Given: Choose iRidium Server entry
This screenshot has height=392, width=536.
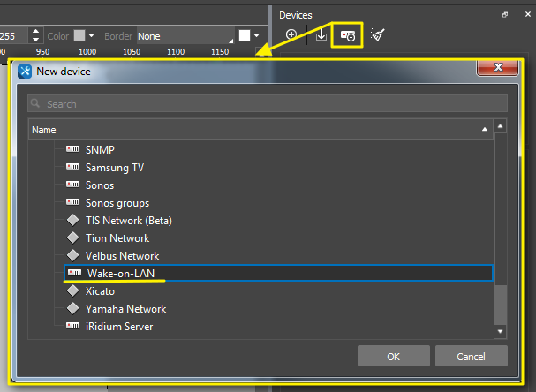Looking at the screenshot, I should [118, 327].
